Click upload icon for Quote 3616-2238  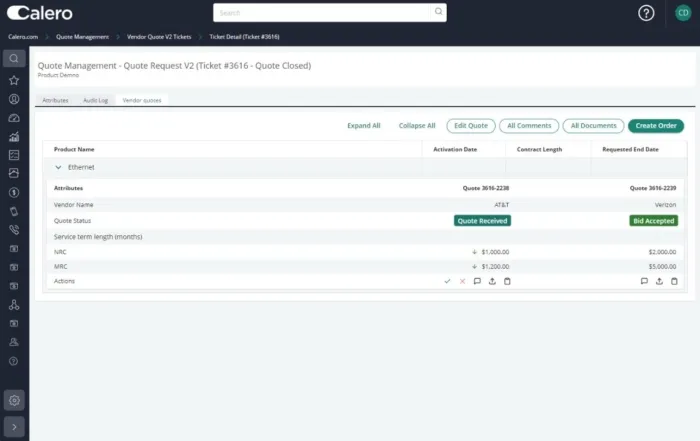492,281
